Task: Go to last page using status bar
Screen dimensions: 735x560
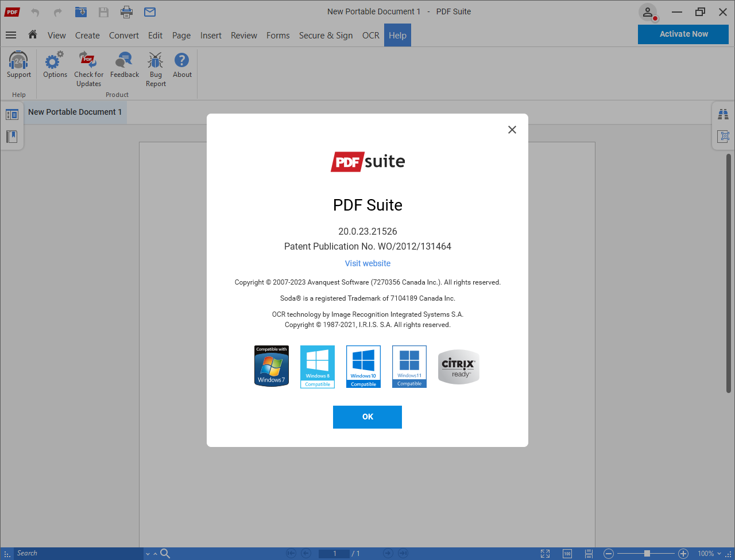Action: pyautogui.click(x=403, y=554)
